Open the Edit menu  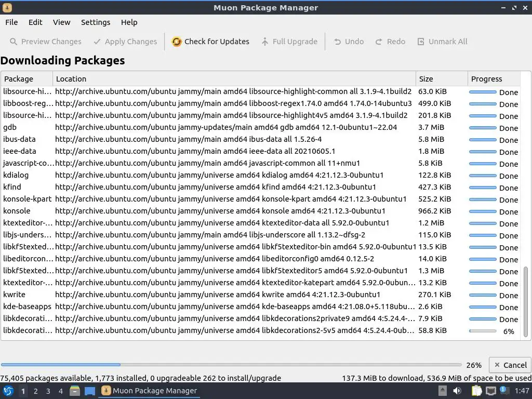[35, 22]
